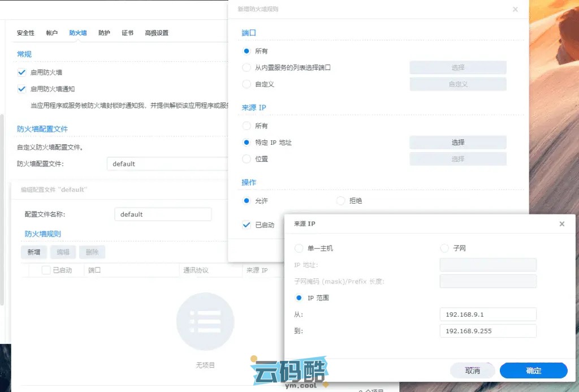Close the 来源 IP dialog
This screenshot has height=392, width=579.
coord(561,224)
